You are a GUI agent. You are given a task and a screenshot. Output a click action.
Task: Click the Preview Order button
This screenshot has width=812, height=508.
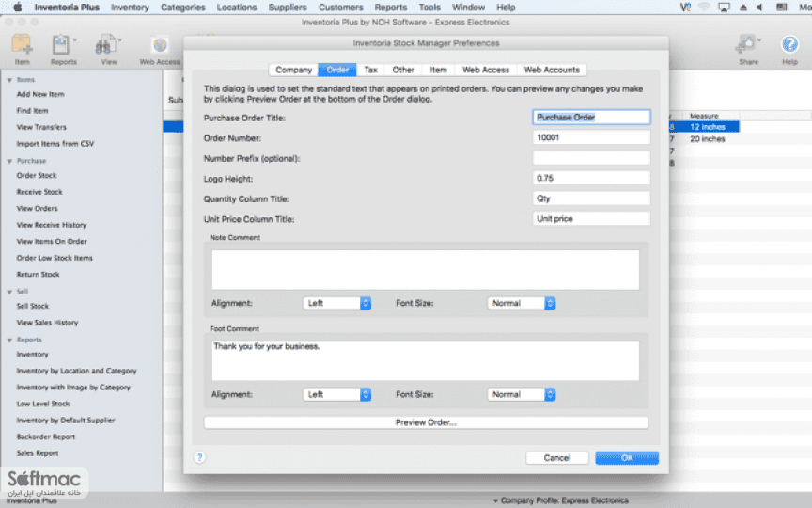[426, 422]
